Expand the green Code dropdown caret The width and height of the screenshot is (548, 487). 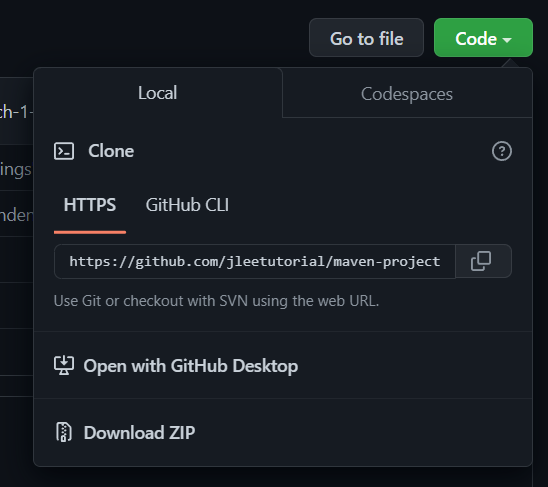[507, 40]
